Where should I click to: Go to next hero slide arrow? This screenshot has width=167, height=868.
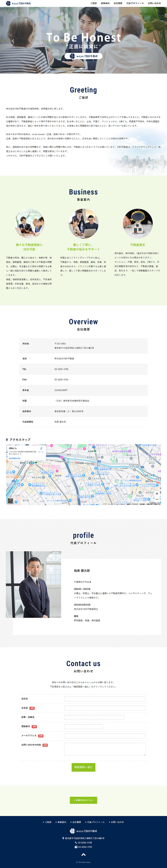(x=154, y=41)
